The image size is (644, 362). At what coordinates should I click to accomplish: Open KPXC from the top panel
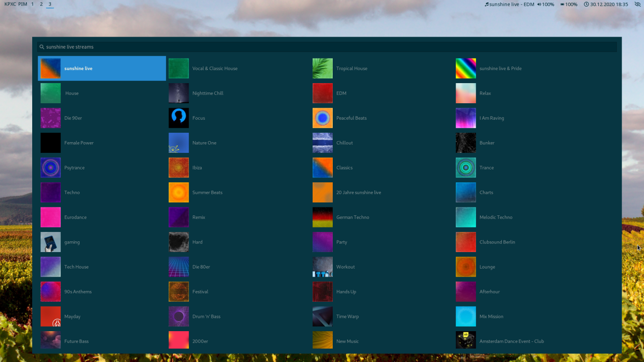pos(9,4)
